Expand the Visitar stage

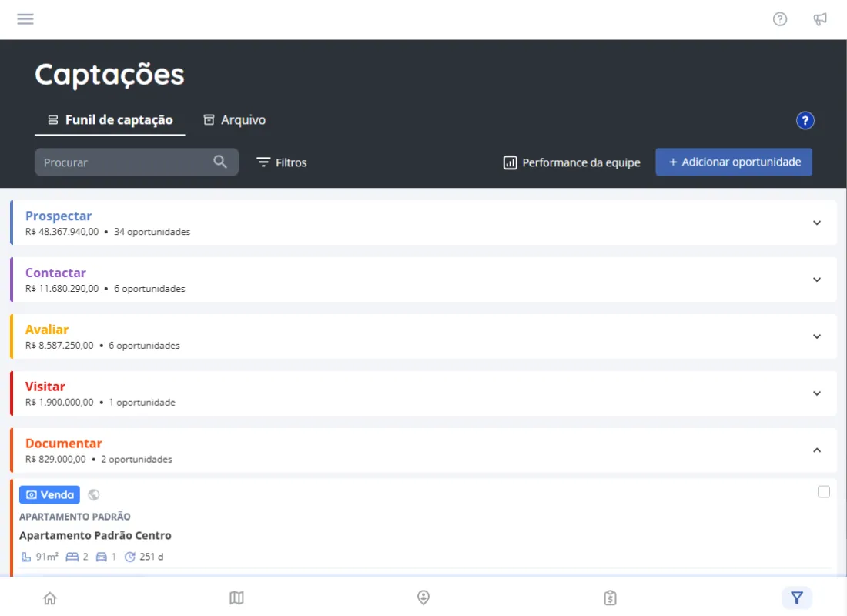pos(817,393)
